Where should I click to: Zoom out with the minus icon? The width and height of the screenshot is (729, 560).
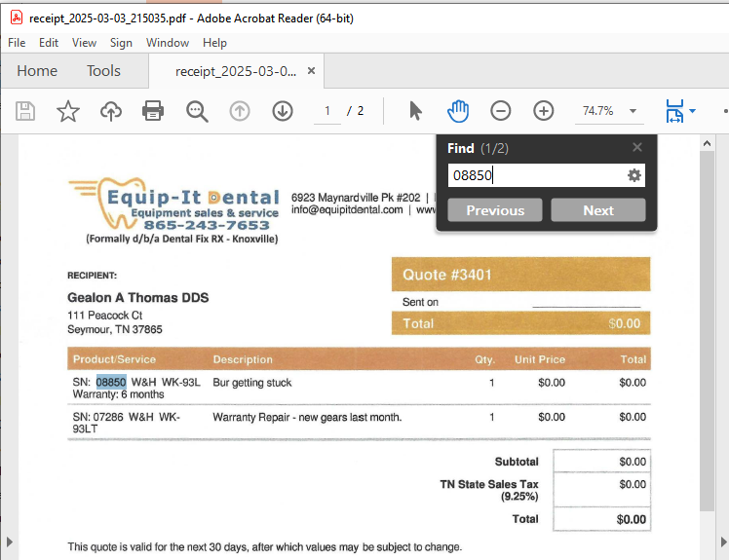pyautogui.click(x=501, y=111)
